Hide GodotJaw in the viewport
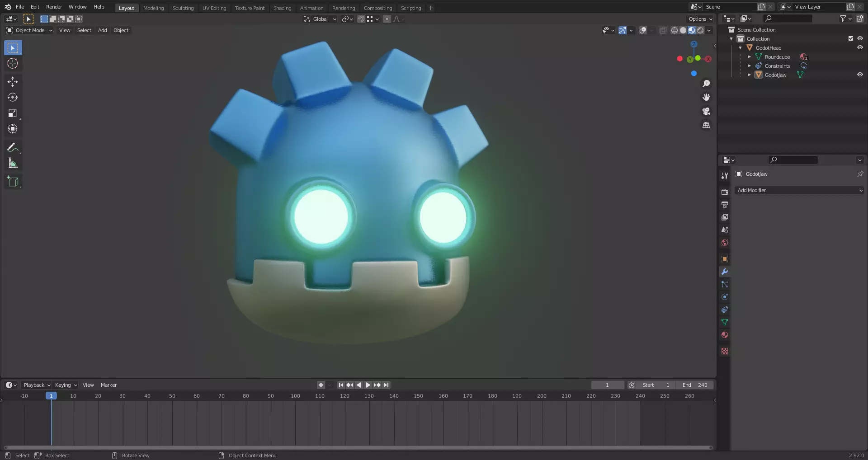This screenshot has width=868, height=460. point(860,75)
